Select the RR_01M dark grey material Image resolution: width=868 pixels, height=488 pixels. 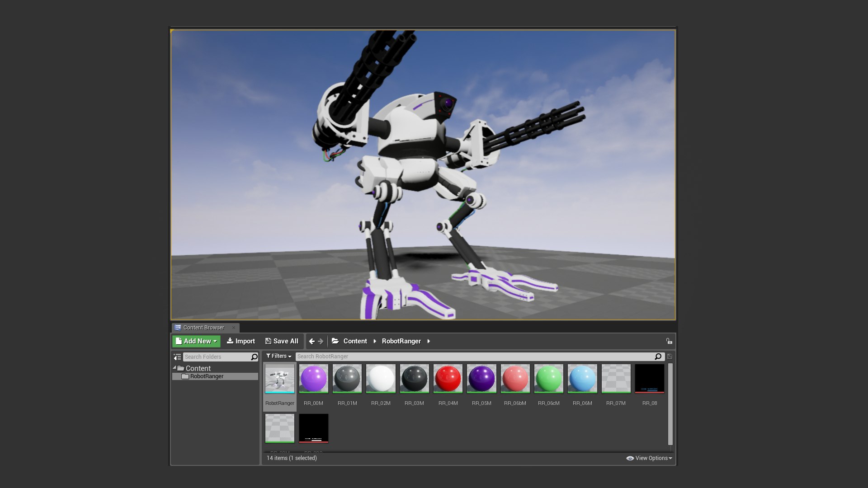[347, 379]
